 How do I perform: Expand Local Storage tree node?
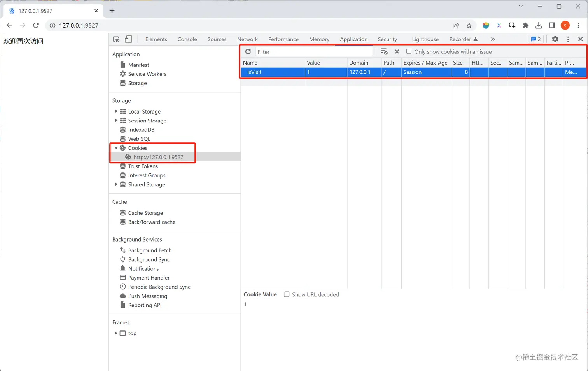116,111
